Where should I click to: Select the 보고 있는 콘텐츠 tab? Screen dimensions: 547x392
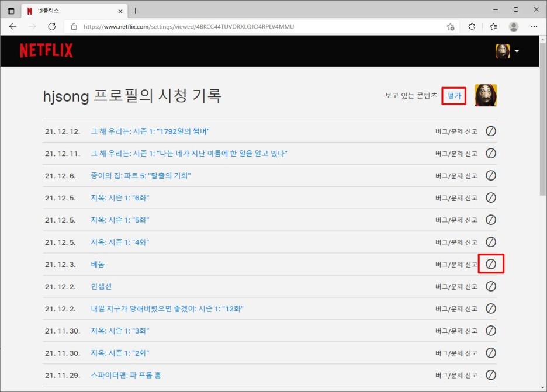411,96
